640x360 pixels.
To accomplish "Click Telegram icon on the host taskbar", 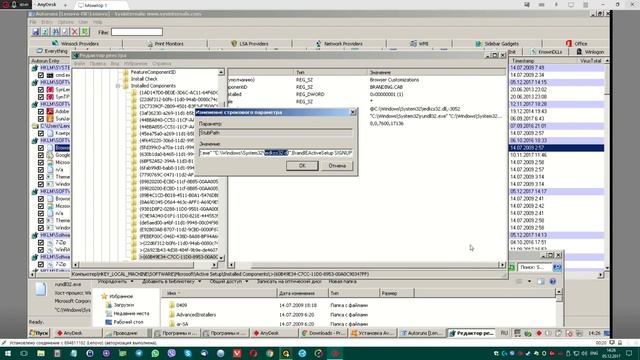I will [x=139, y=353].
